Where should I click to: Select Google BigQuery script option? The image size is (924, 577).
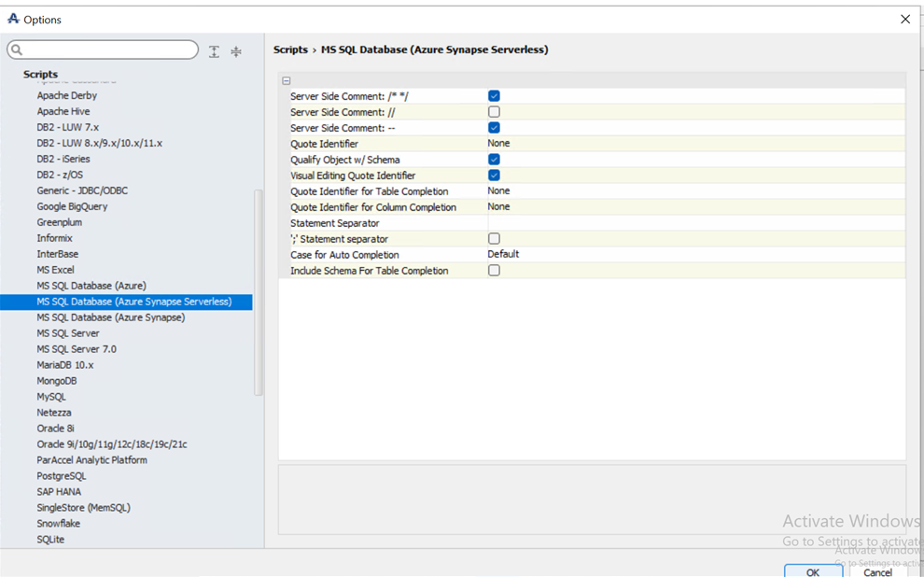(x=72, y=206)
